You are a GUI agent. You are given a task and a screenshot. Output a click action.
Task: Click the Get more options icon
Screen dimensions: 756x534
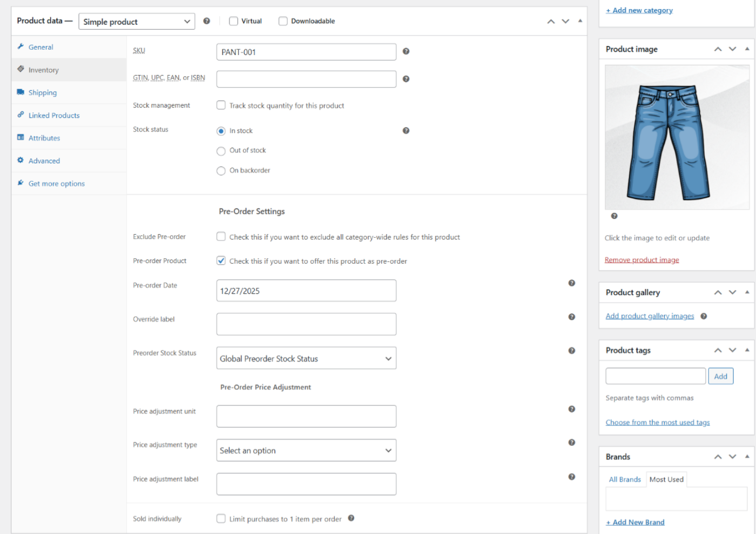20,183
